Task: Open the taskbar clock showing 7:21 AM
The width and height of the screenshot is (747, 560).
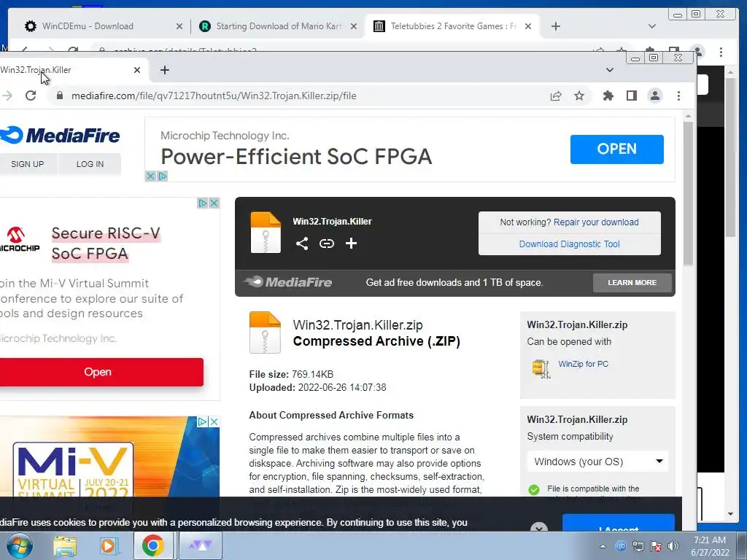Action: click(x=710, y=546)
